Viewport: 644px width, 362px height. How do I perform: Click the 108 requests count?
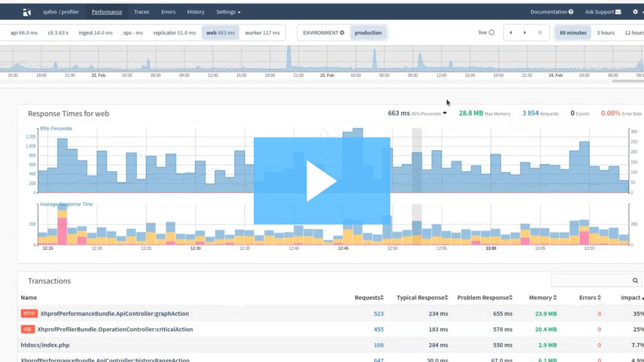coord(378,345)
